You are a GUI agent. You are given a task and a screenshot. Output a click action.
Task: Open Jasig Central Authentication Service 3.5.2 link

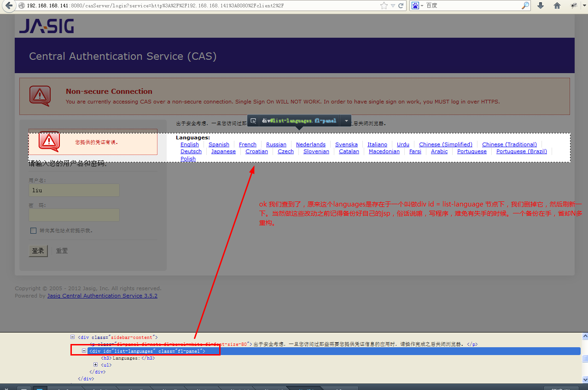[x=102, y=296]
